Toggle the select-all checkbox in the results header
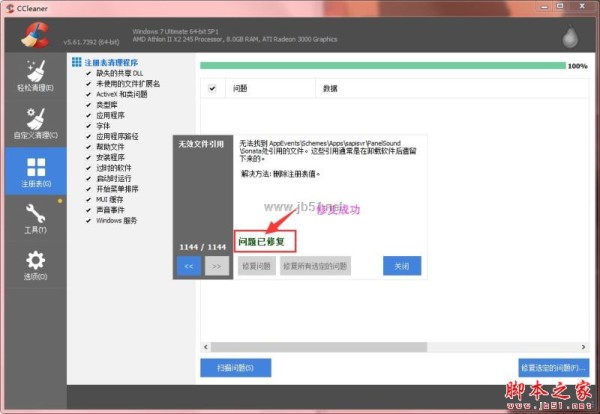Viewport: 600px width, 414px height. 212,88
